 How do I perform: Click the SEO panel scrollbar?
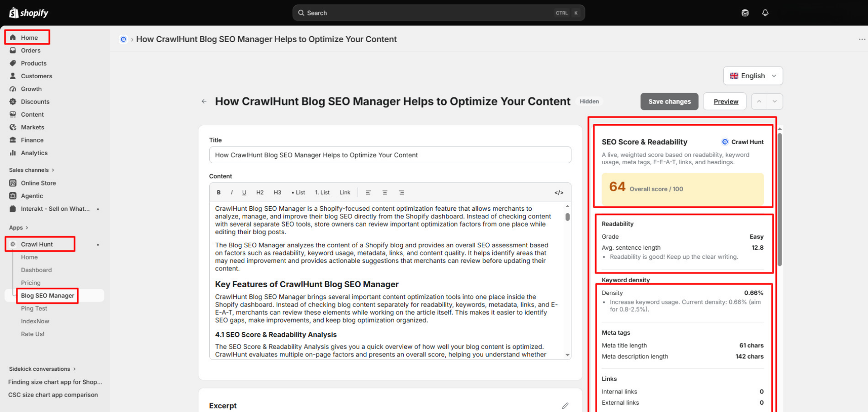coord(779,199)
